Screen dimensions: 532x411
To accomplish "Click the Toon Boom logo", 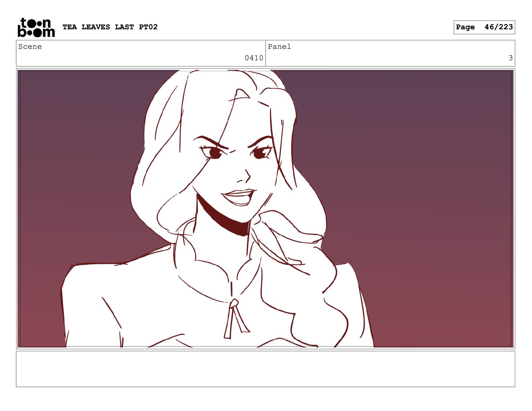I will pyautogui.click(x=36, y=27).
